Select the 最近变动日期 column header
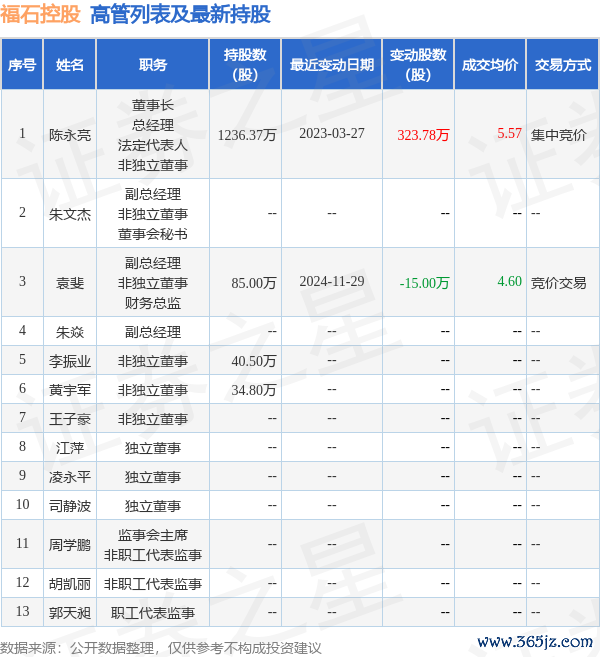 coord(331,65)
